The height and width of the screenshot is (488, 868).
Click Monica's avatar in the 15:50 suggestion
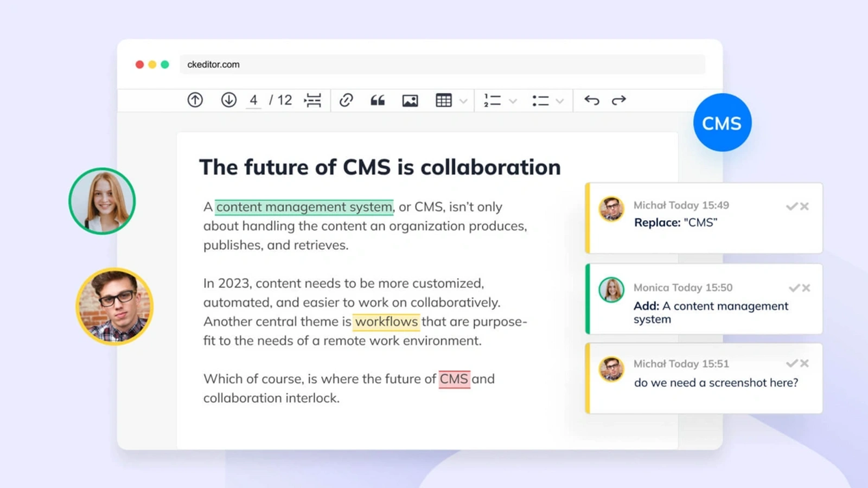click(611, 290)
